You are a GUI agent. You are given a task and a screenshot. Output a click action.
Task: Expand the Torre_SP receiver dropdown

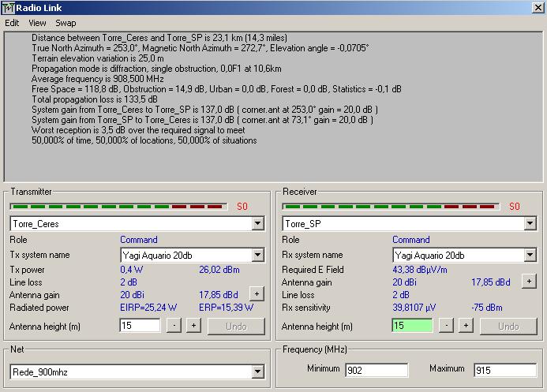pos(530,224)
